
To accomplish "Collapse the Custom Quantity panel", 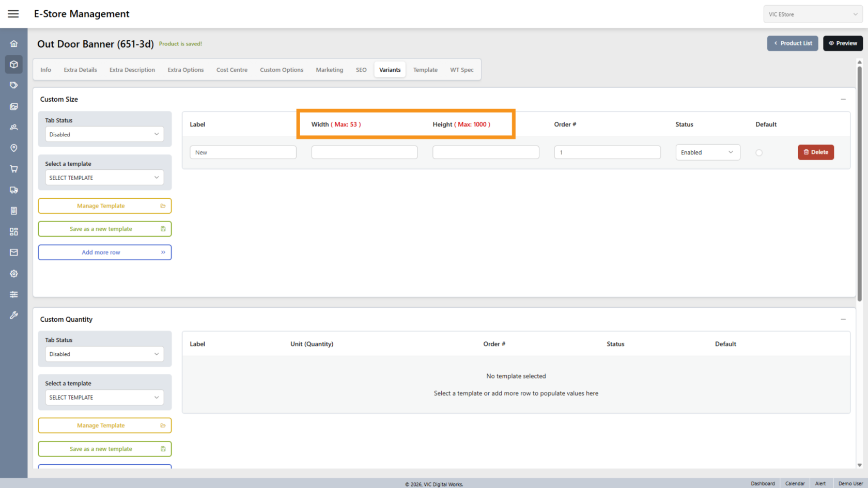I will pos(843,319).
